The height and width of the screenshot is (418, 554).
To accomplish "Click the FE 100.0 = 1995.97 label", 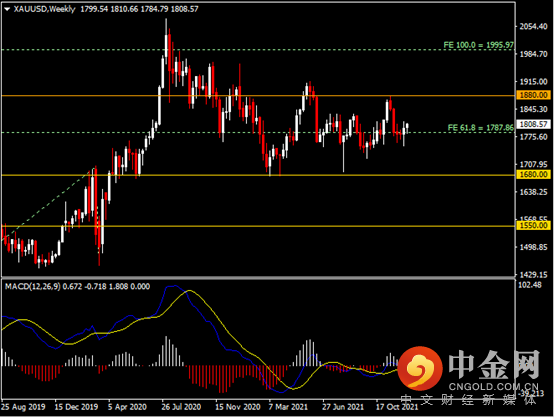I will (478, 45).
